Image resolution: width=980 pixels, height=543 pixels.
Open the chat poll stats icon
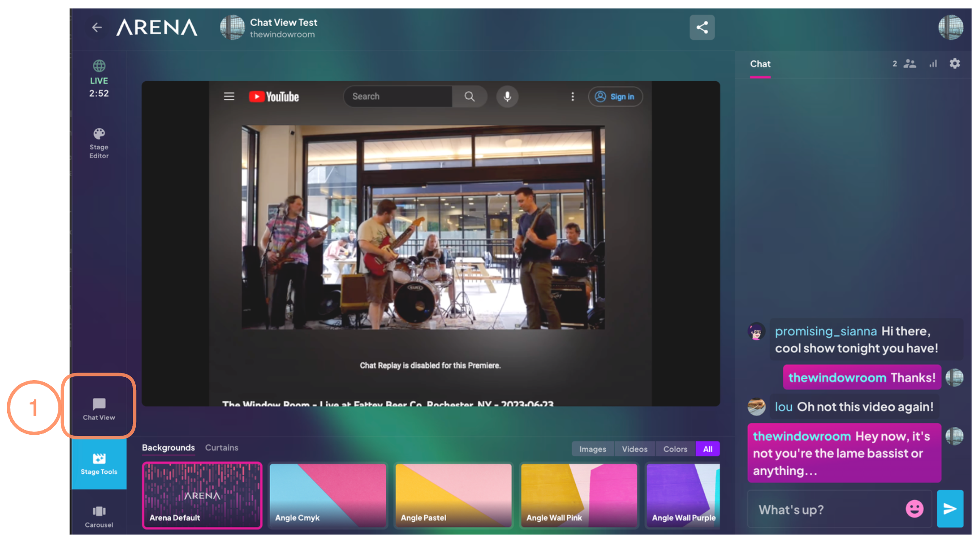[933, 64]
